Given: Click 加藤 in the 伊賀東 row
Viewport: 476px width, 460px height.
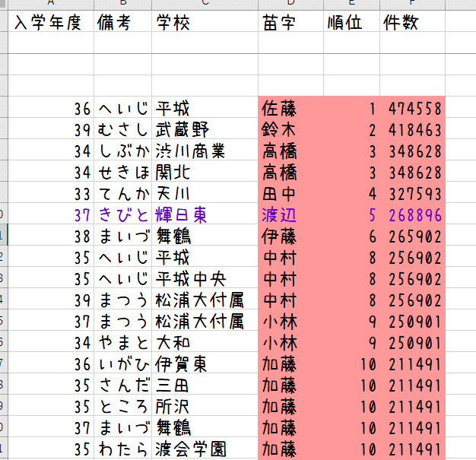Looking at the screenshot, I should 290,363.
